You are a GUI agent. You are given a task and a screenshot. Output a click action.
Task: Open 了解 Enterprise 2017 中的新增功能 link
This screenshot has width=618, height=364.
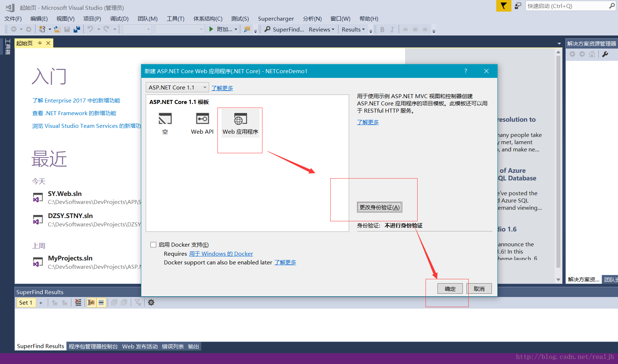click(76, 100)
